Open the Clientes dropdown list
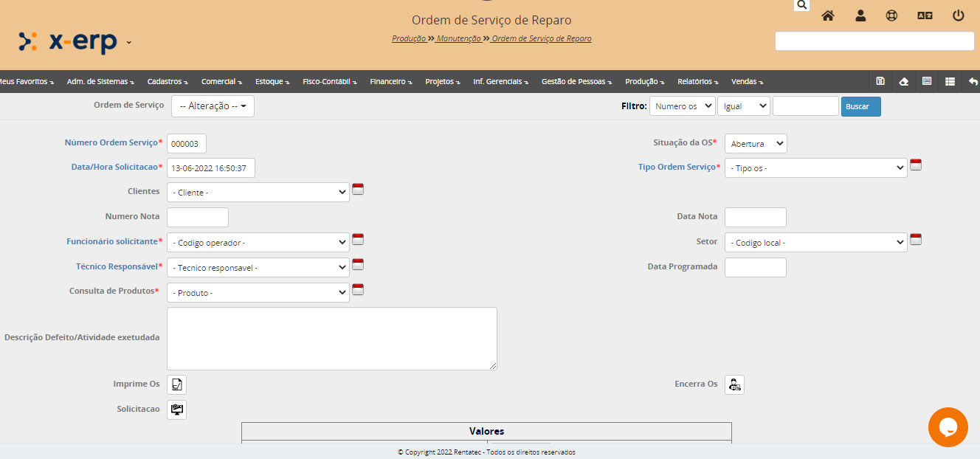 click(258, 193)
